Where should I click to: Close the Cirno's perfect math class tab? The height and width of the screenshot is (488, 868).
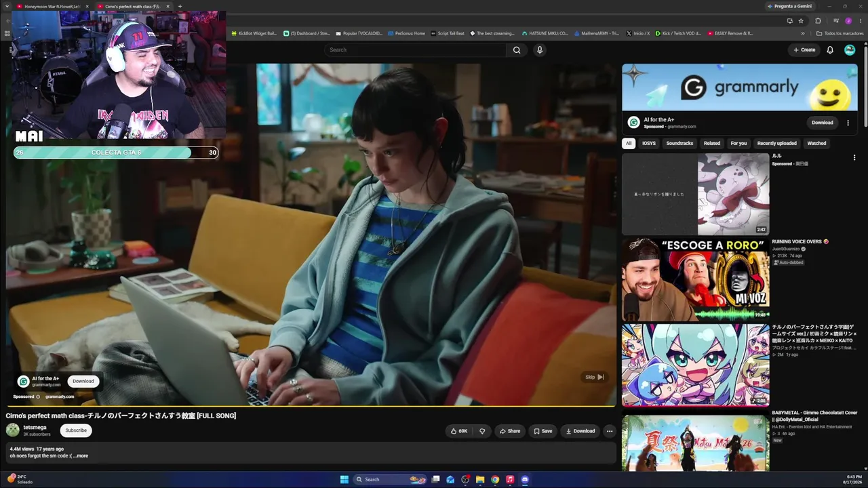click(167, 6)
